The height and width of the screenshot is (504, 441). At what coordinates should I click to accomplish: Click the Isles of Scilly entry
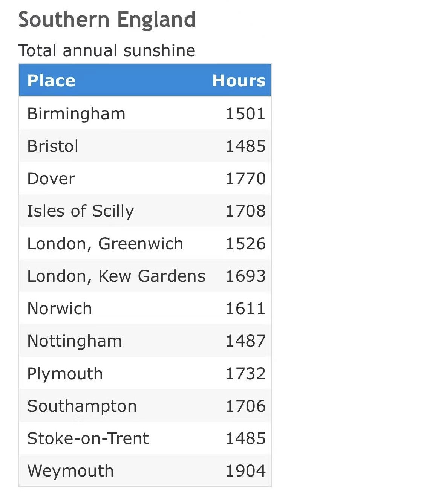(80, 211)
